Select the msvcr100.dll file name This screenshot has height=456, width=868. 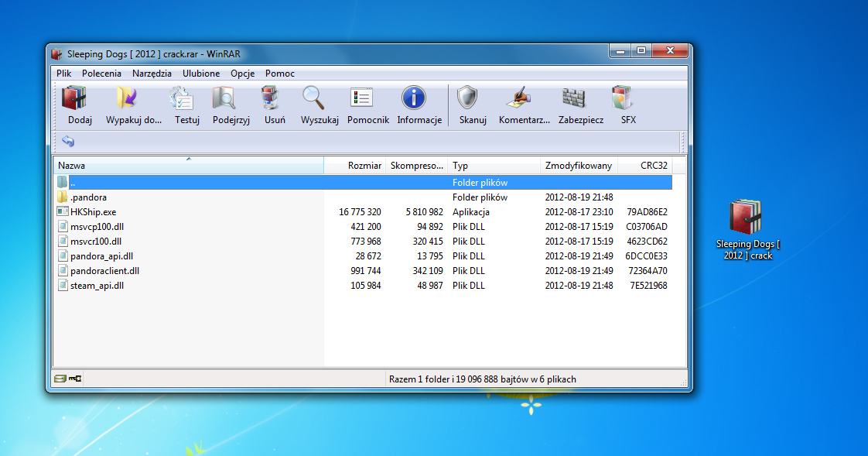[x=96, y=241]
